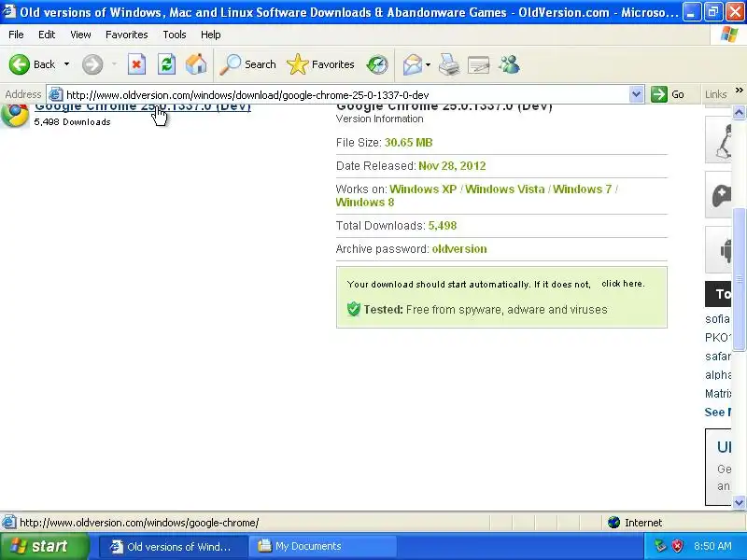The height and width of the screenshot is (560, 747).
Task: Print the page with printer icon
Action: pos(449,64)
